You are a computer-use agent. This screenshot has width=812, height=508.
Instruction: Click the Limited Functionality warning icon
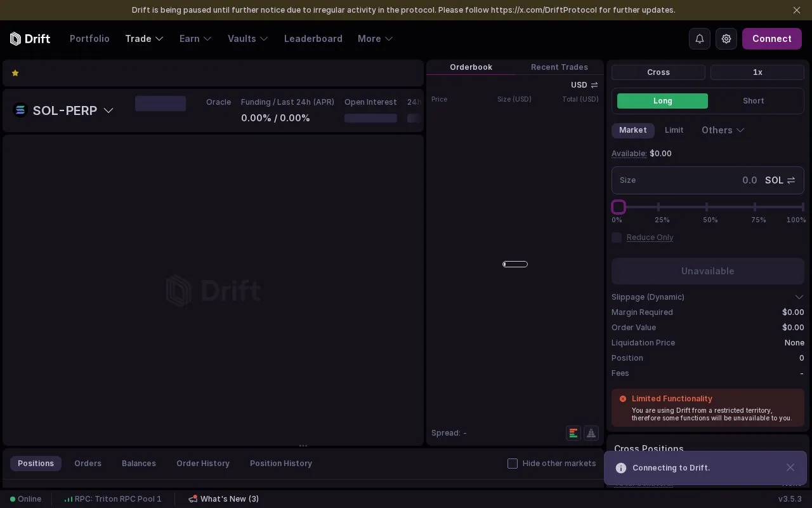tap(623, 399)
